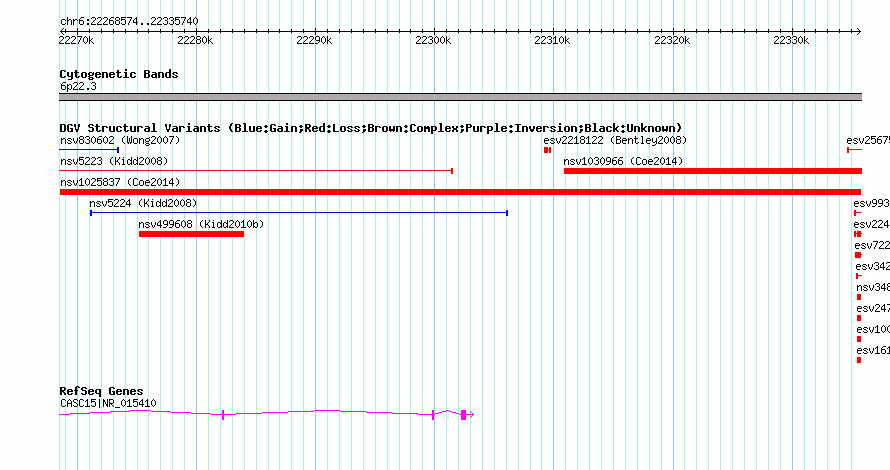The height and width of the screenshot is (470, 890).
Task: Click the esv2567 variant label at top right
Action: [x=868, y=140]
